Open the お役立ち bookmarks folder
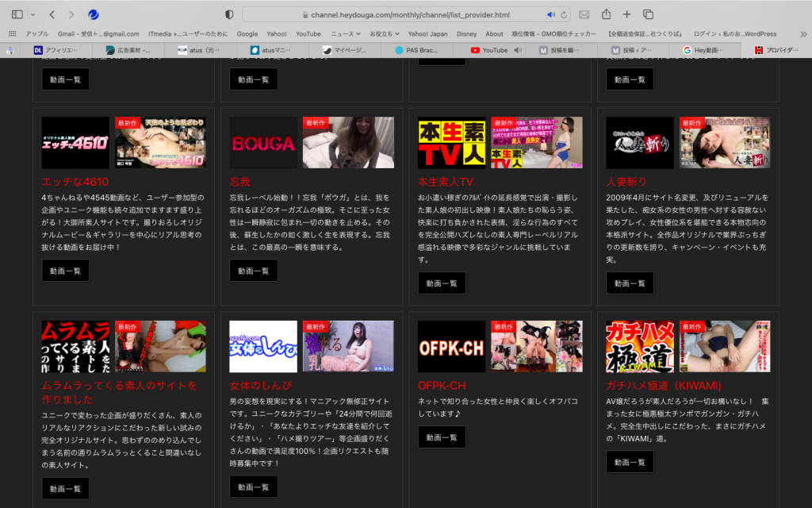Viewport: 812px width, 508px height. tap(385, 34)
